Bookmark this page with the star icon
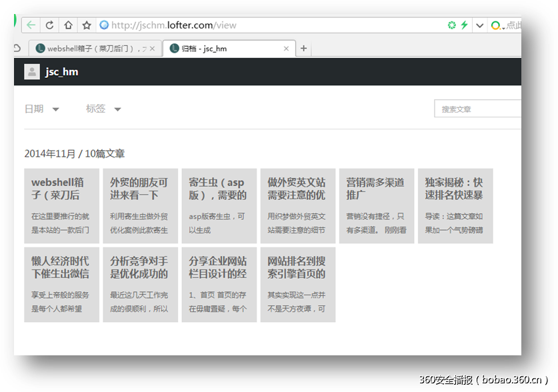The width and height of the screenshot is (558, 392). (87, 24)
